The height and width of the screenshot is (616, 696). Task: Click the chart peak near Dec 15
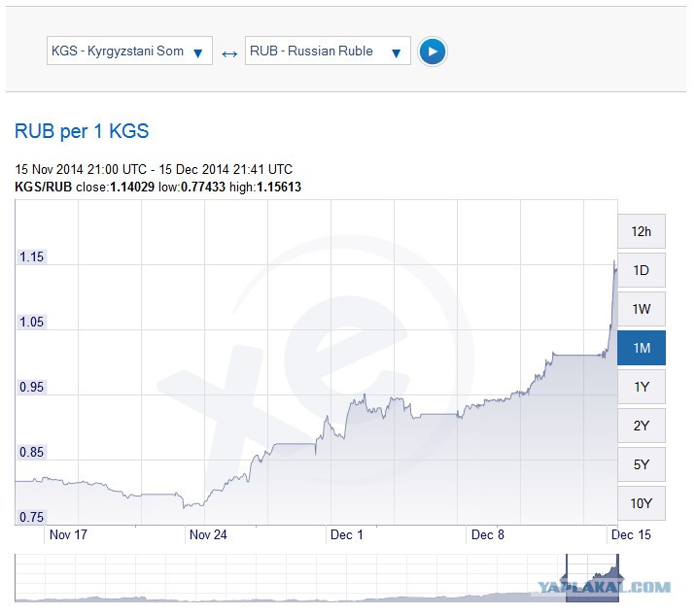[x=614, y=261]
